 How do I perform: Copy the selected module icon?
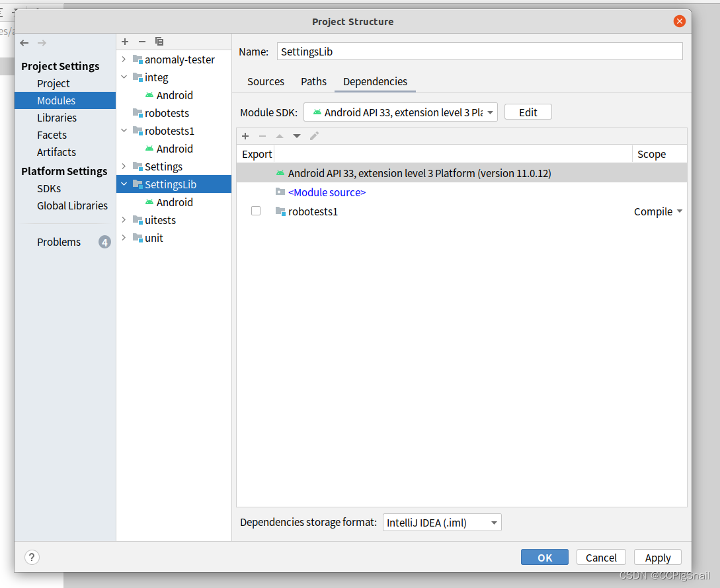159,42
